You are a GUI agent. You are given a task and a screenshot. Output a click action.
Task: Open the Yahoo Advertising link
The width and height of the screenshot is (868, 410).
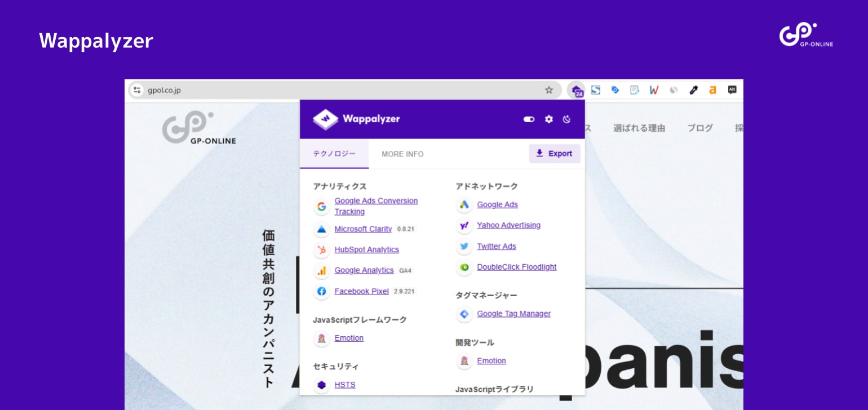[x=508, y=225]
